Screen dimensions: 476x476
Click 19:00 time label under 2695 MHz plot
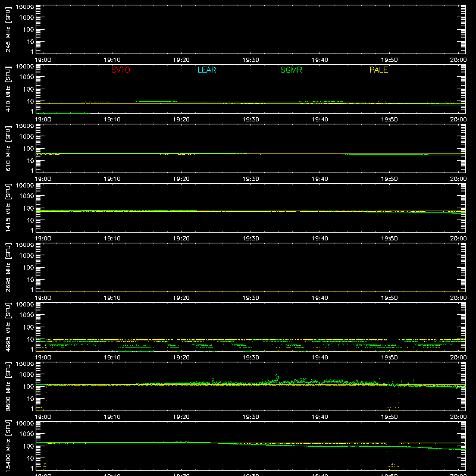tap(43, 298)
